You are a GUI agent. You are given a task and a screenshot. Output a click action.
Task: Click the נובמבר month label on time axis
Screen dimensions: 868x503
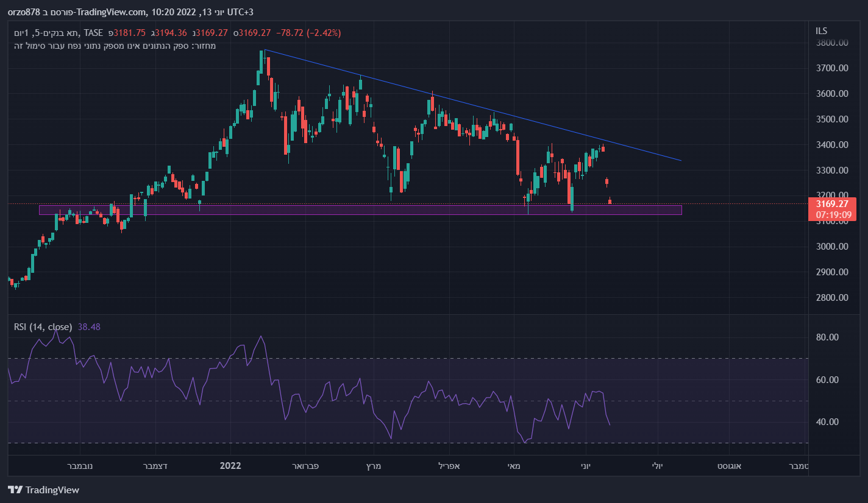pyautogui.click(x=80, y=466)
